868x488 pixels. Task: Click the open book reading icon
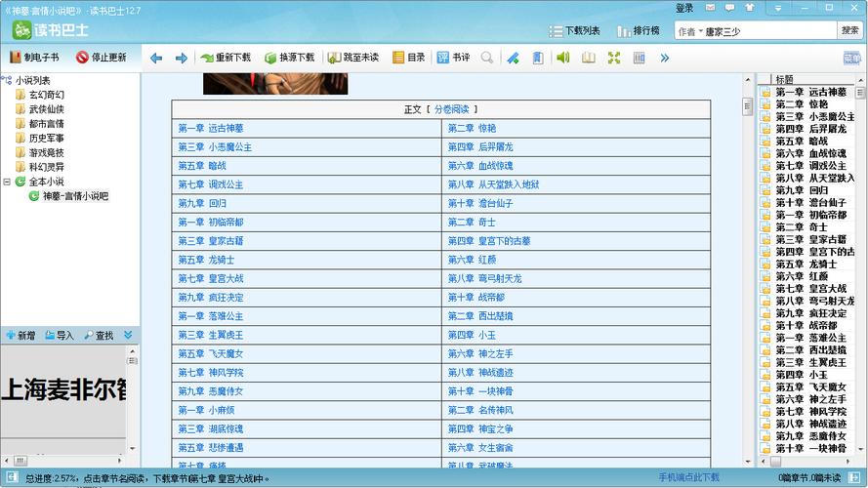[589, 58]
